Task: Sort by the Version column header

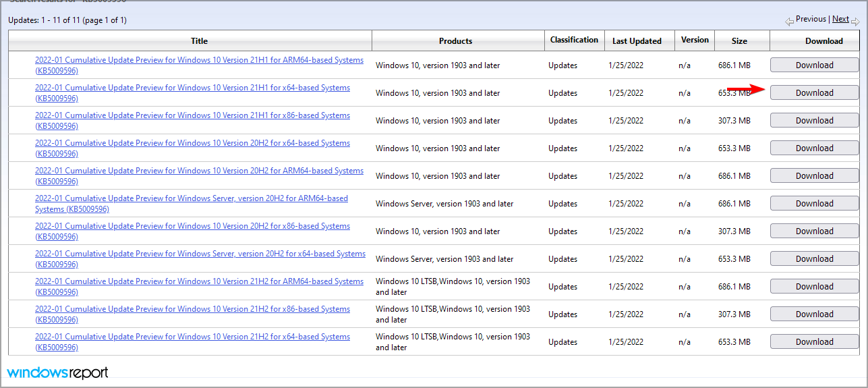Action: tap(695, 40)
